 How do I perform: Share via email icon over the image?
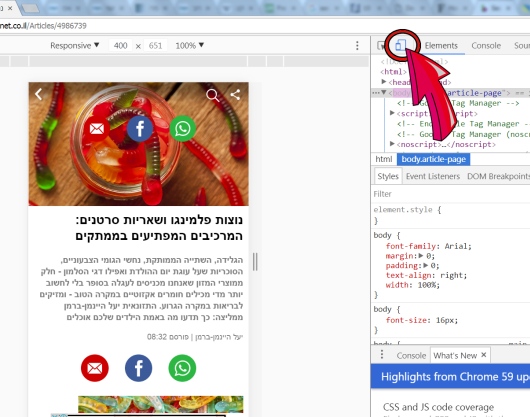click(x=97, y=129)
